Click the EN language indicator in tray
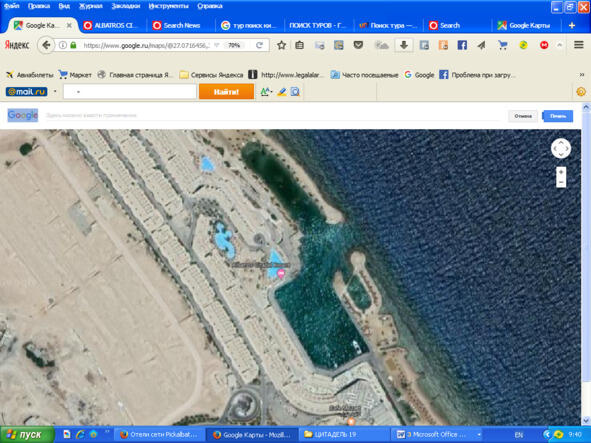 519,435
